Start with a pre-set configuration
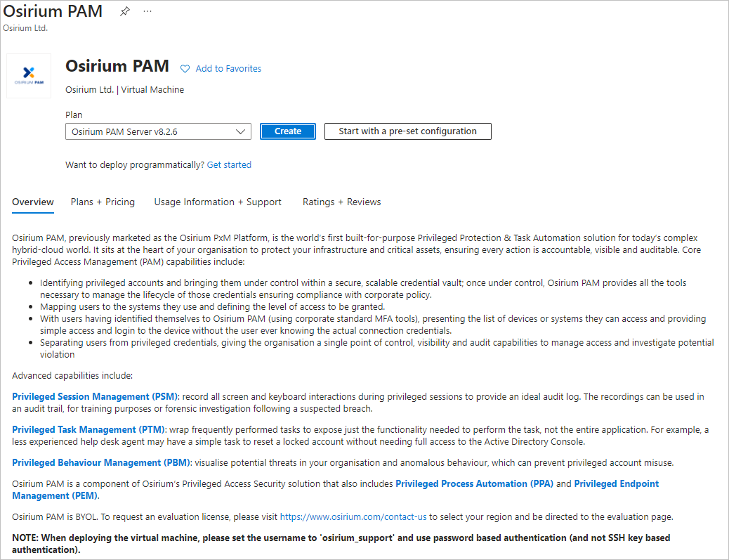 pos(407,131)
